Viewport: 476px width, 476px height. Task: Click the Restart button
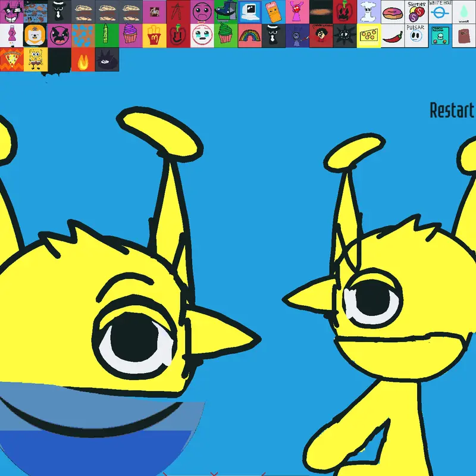pos(452,110)
